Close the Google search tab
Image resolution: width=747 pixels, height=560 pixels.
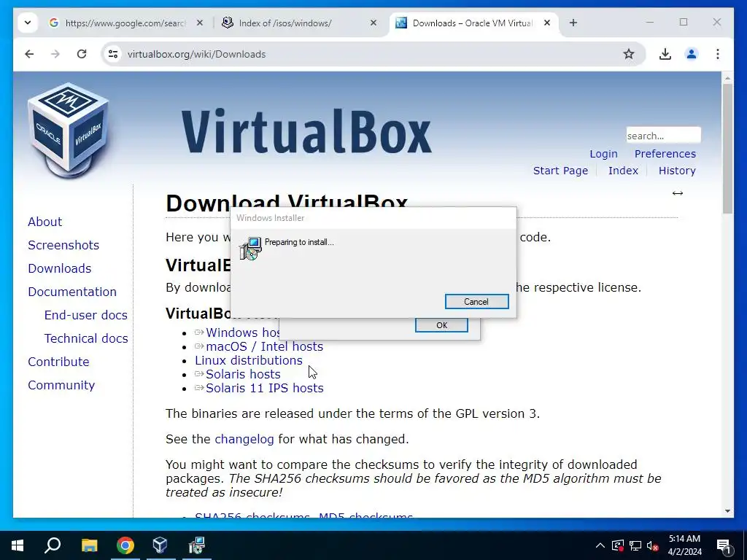[200, 23]
